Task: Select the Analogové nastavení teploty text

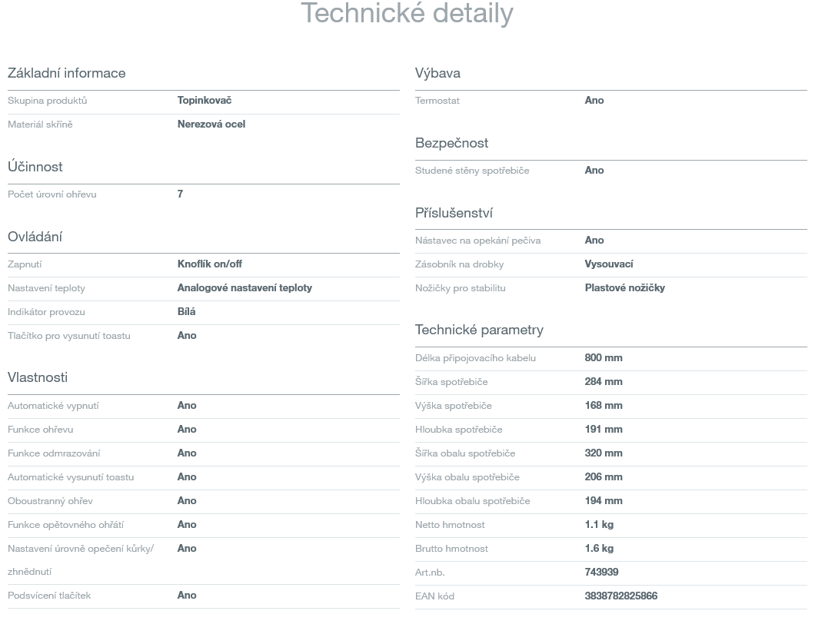Action: [x=244, y=288]
